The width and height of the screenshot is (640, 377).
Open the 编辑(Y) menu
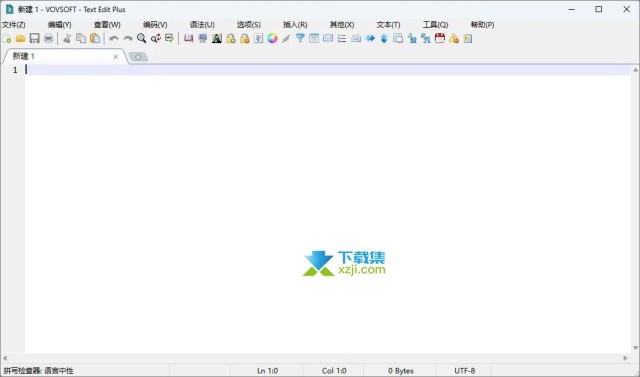point(60,25)
